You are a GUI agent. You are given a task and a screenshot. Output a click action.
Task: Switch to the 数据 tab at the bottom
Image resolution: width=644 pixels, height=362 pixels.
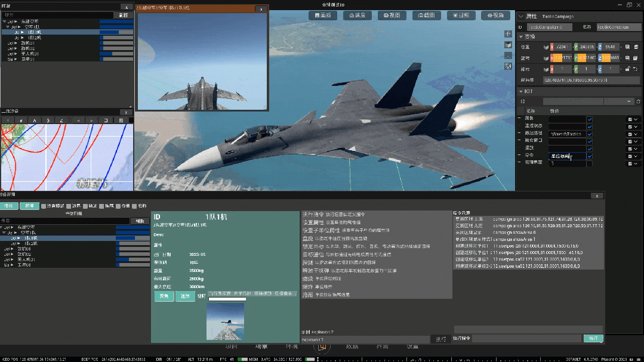352,347
